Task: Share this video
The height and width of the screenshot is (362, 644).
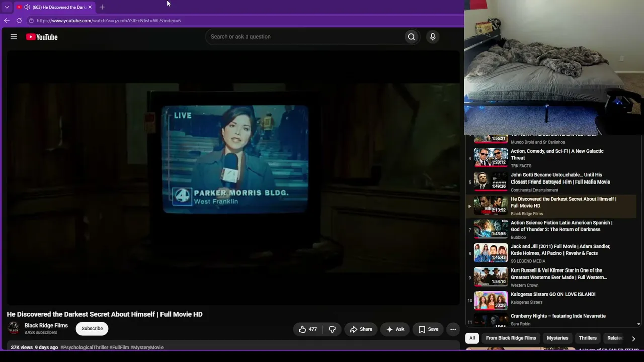Action: point(361,329)
